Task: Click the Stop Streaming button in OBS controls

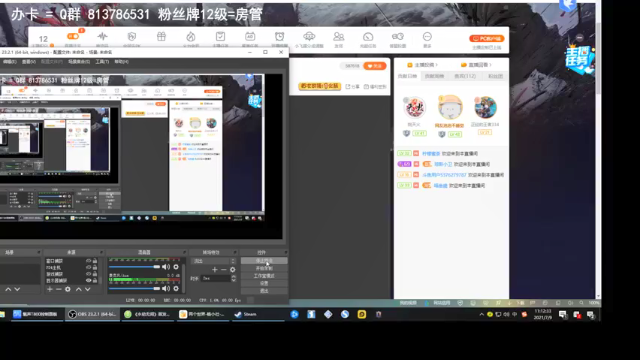Action: (x=264, y=260)
